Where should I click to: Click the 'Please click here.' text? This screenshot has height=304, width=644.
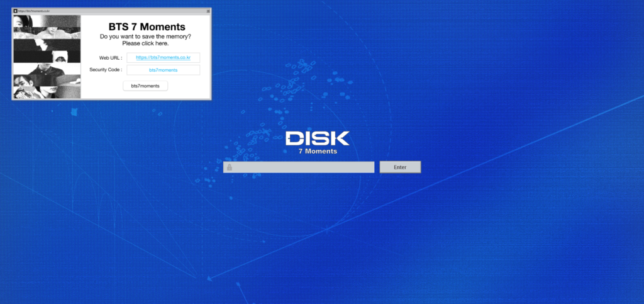point(145,43)
